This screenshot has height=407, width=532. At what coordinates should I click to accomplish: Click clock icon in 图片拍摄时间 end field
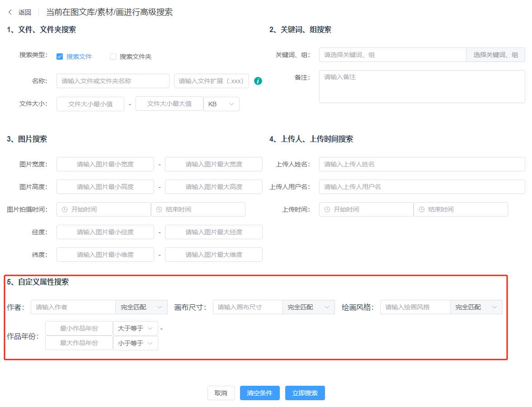(159, 209)
